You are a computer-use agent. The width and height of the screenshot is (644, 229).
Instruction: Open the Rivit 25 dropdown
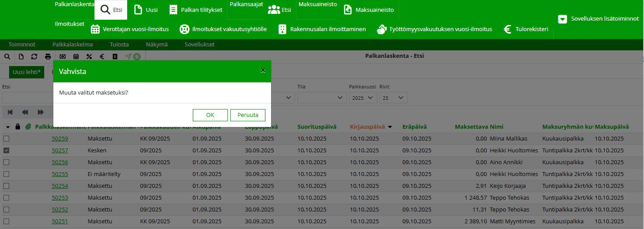tap(393, 98)
